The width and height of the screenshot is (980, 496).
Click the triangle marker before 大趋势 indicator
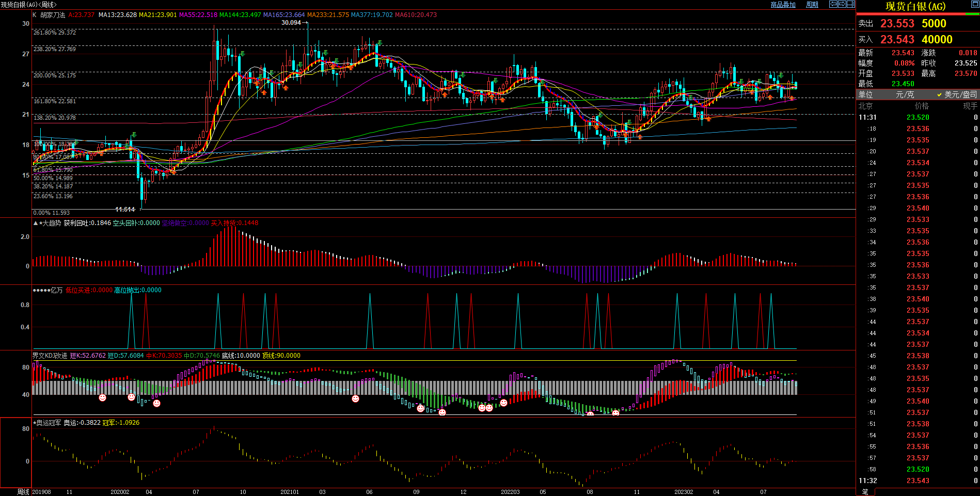tap(35, 223)
